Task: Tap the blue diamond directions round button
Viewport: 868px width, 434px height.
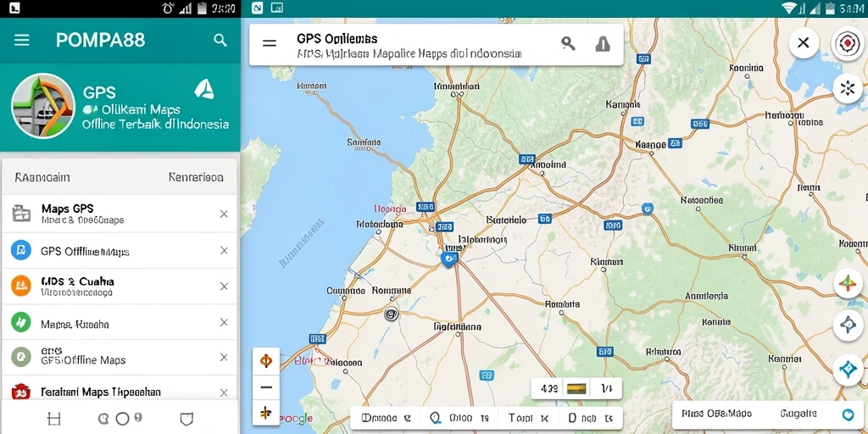Action: (x=848, y=325)
